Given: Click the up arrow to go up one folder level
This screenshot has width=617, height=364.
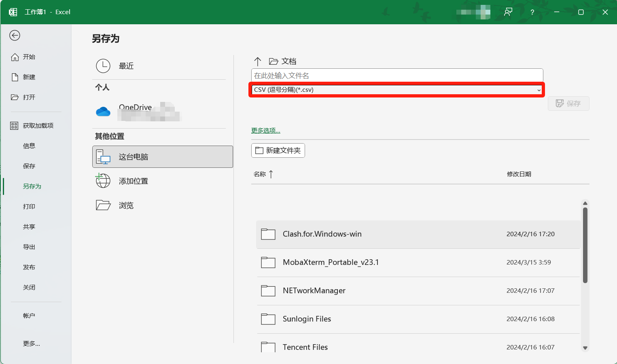Looking at the screenshot, I should coord(258,61).
